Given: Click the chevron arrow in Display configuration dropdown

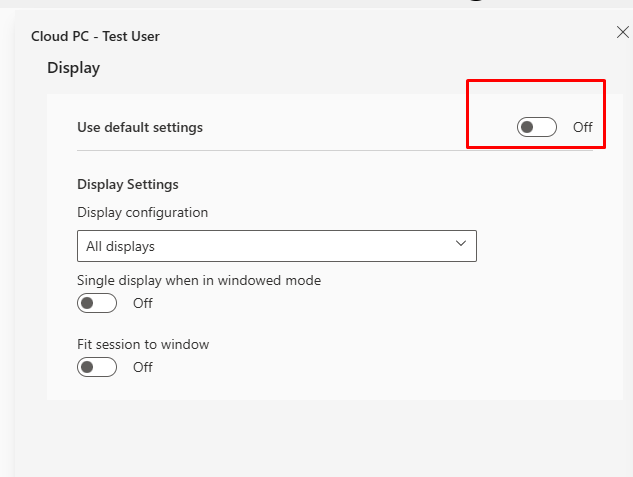Looking at the screenshot, I should (461, 244).
